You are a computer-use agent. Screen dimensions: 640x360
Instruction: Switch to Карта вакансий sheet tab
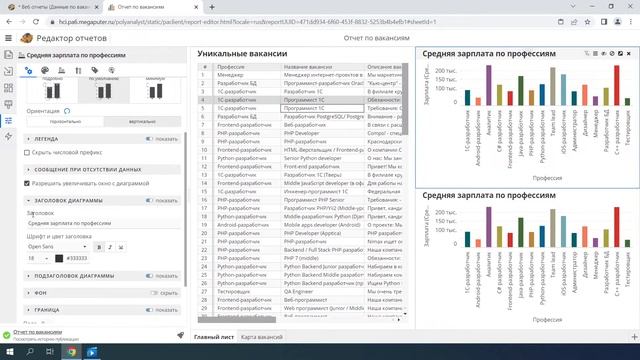click(262, 337)
